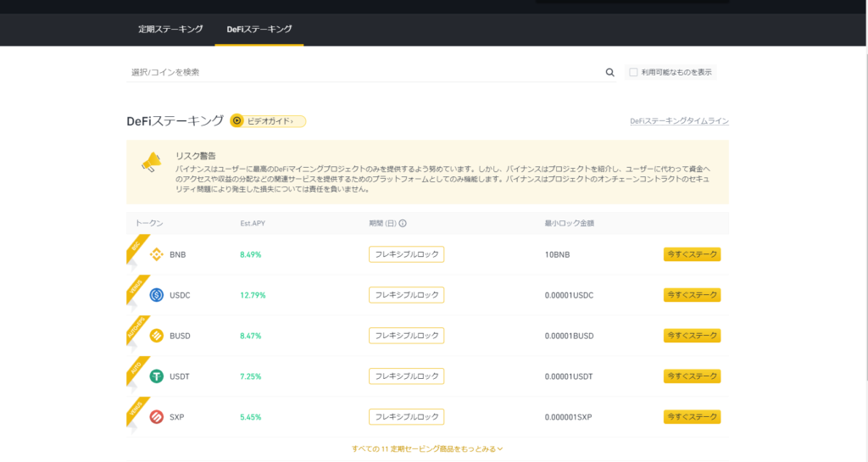Select フレキシブルロック for BNB row

406,254
